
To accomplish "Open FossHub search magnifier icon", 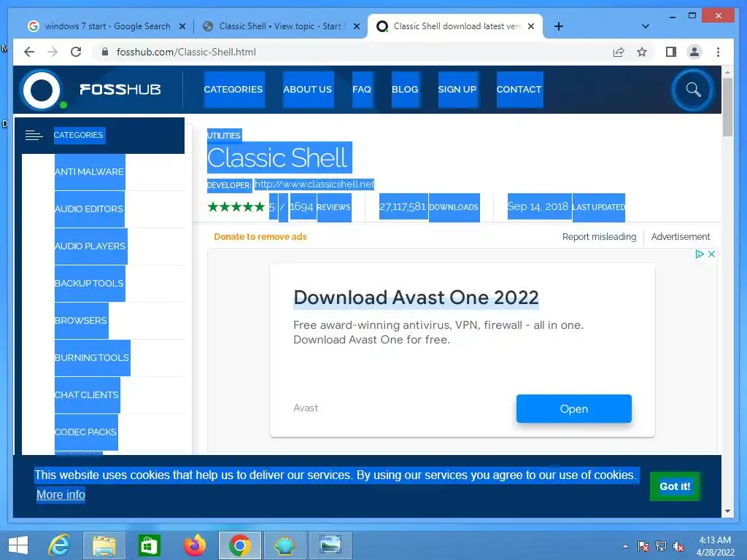I will tap(693, 90).
